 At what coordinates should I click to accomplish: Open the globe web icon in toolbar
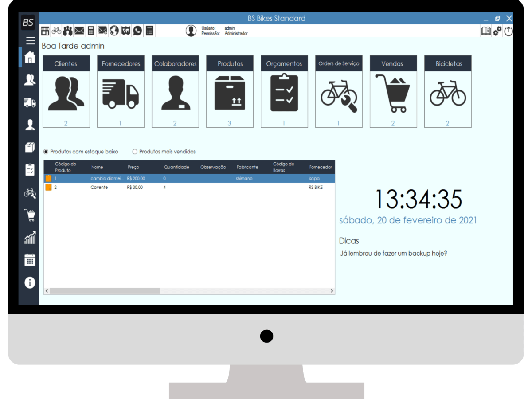114,31
